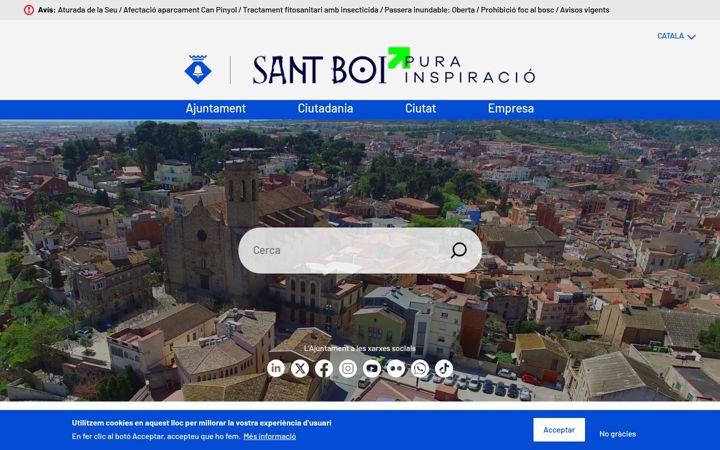Open the Avisos vigents link
This screenshot has height=450, width=720.
[x=585, y=10]
